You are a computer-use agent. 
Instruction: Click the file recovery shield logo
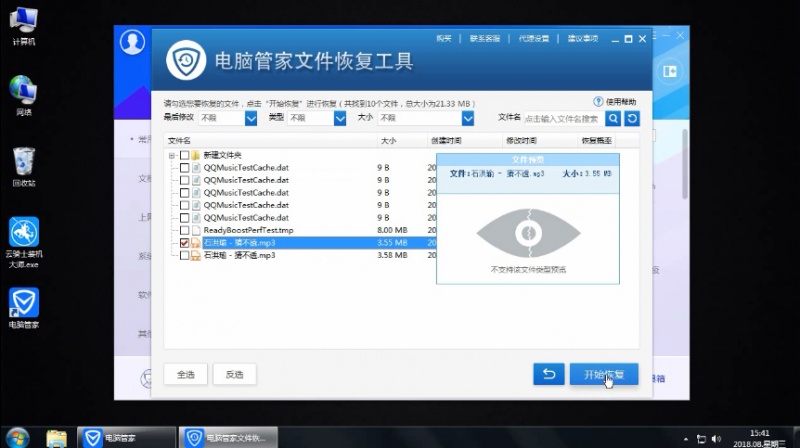point(186,60)
